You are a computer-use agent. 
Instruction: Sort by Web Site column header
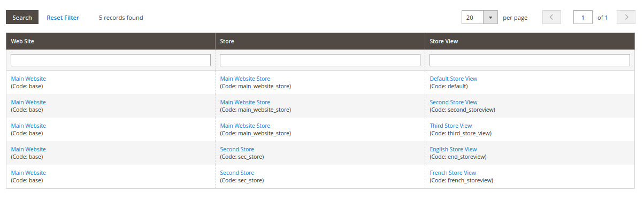22,41
